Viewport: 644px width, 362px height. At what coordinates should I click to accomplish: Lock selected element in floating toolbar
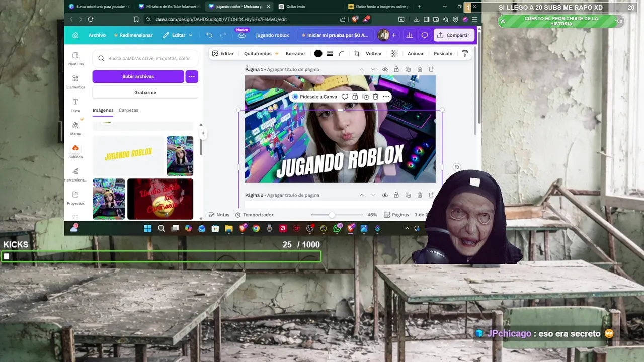pyautogui.click(x=355, y=97)
